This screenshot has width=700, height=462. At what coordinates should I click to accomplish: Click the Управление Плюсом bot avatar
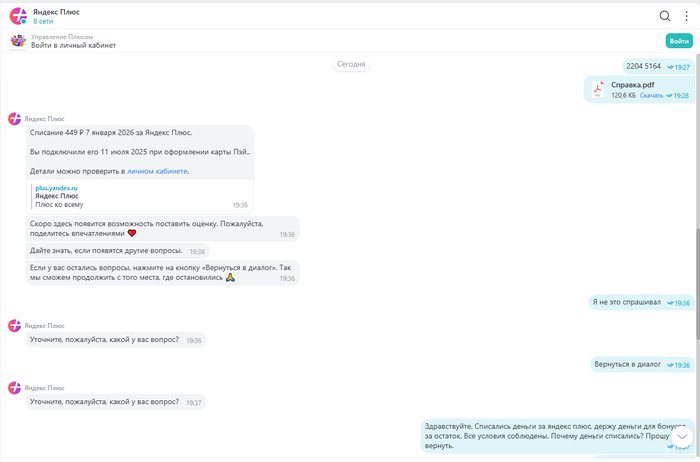pyautogui.click(x=18, y=41)
